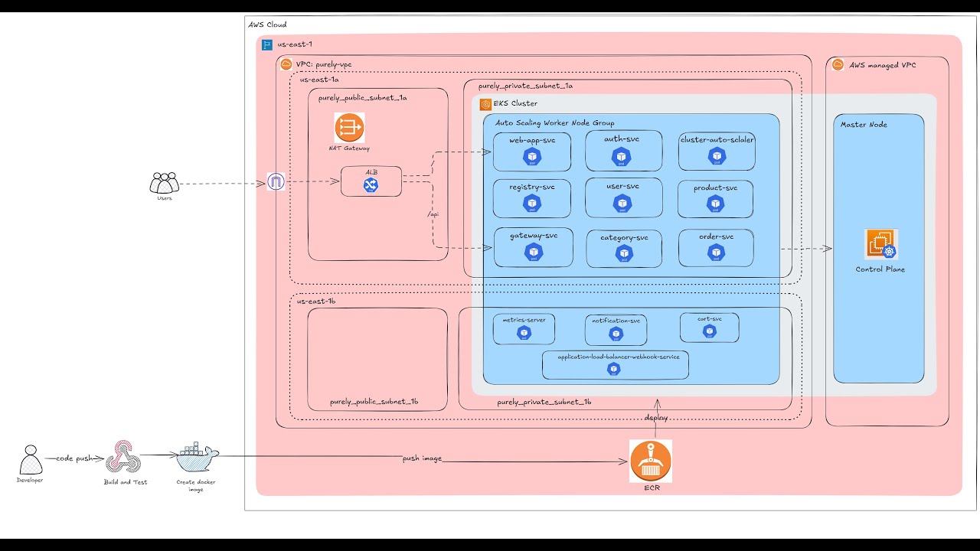Viewport: 980px width, 551px height.
Task: Click the '/api' route label
Action: [433, 215]
